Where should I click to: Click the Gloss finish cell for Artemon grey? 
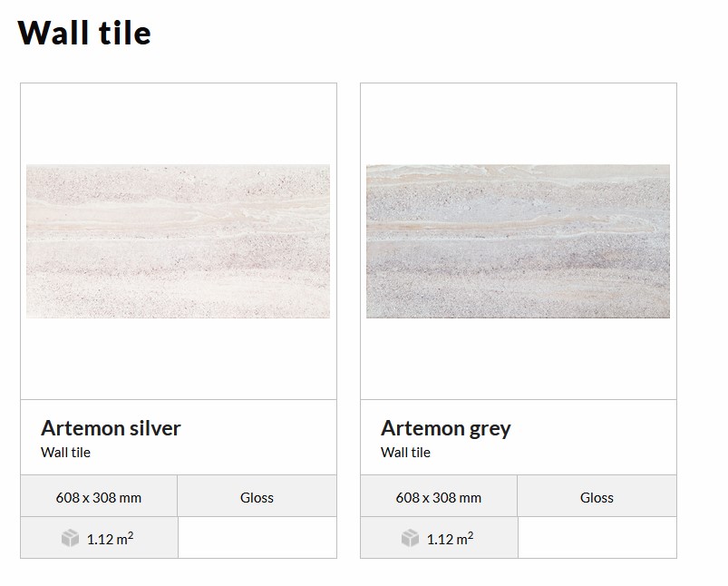click(x=597, y=497)
